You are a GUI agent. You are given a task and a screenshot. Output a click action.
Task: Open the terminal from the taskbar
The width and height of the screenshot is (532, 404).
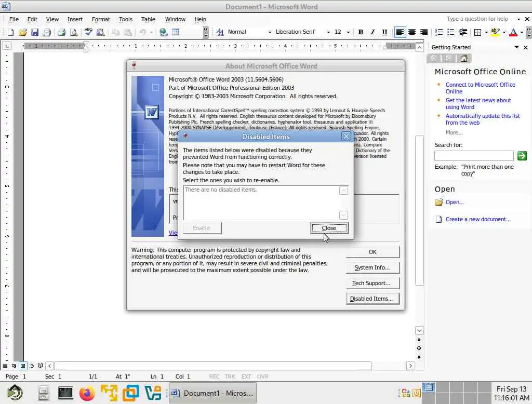(65, 393)
